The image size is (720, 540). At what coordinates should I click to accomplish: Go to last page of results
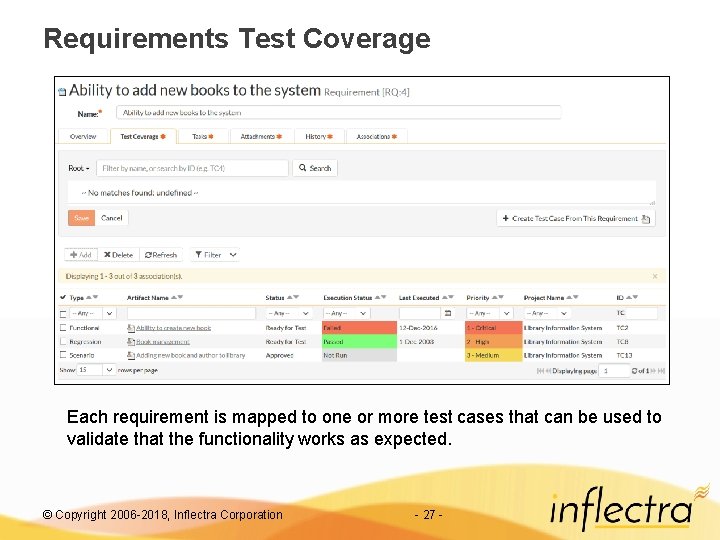[x=661, y=371]
